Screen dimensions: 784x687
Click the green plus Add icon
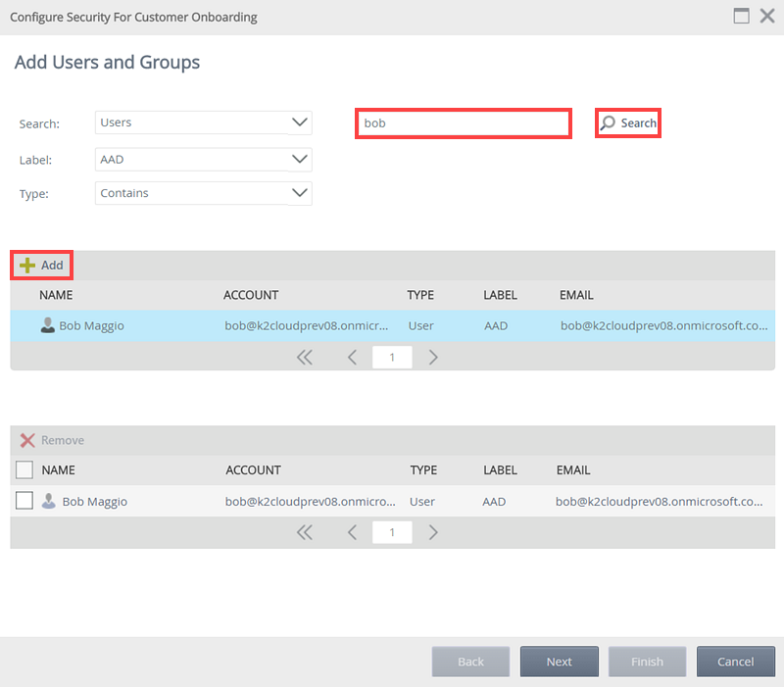coord(27,266)
